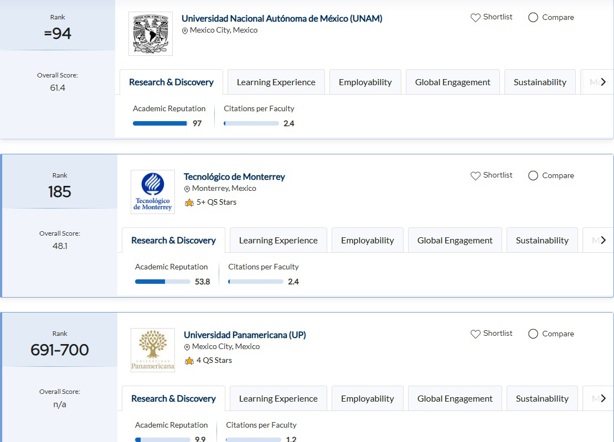Open Employability tab for Tecnológico de Monterrey
The width and height of the screenshot is (614, 442).
click(x=368, y=240)
